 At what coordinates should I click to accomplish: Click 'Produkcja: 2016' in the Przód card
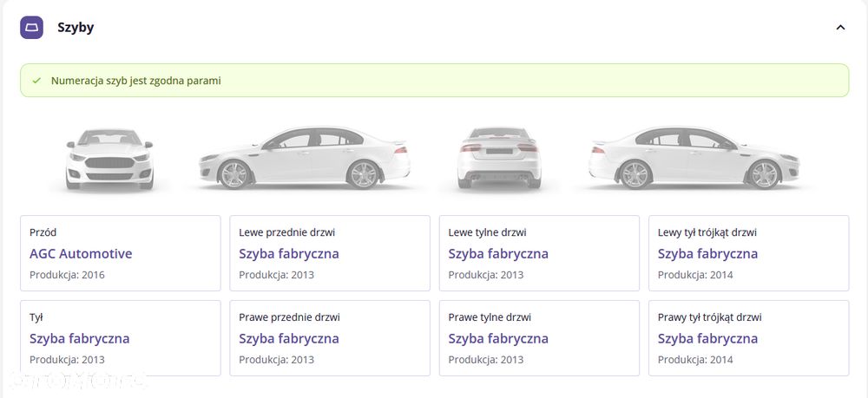(67, 275)
